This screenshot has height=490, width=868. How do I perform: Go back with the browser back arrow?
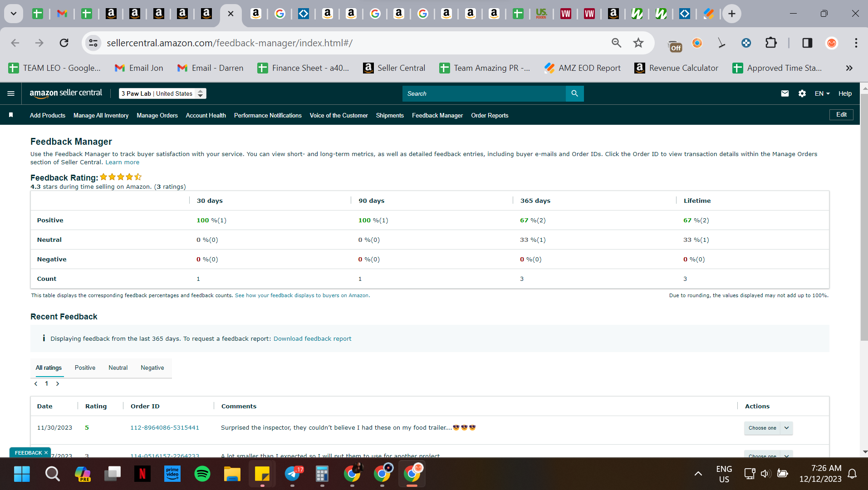click(x=15, y=43)
